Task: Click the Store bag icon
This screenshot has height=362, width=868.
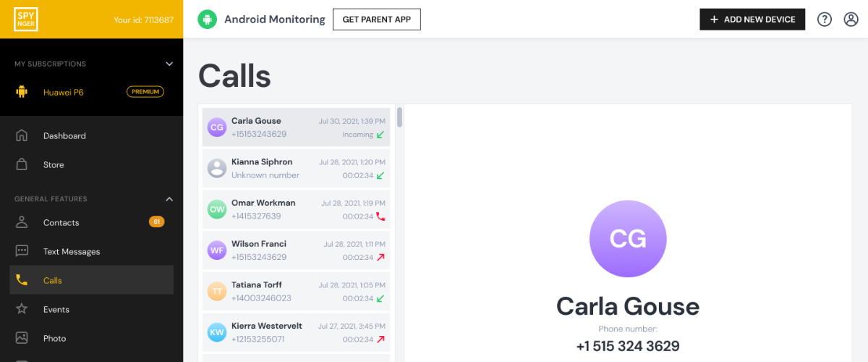Action: click(x=22, y=164)
